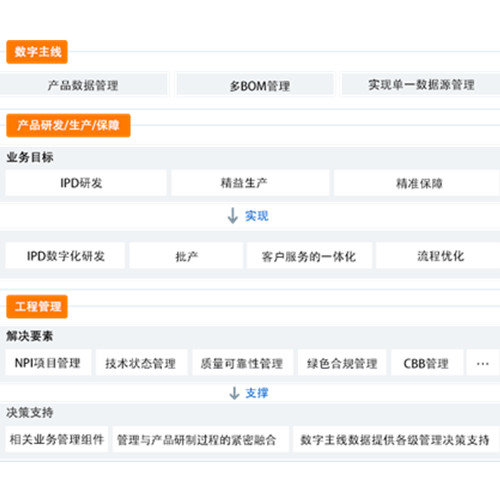Viewport: 500px width, 500px height.
Task: Expand more items with the ellipsis box
Action: coord(483,363)
